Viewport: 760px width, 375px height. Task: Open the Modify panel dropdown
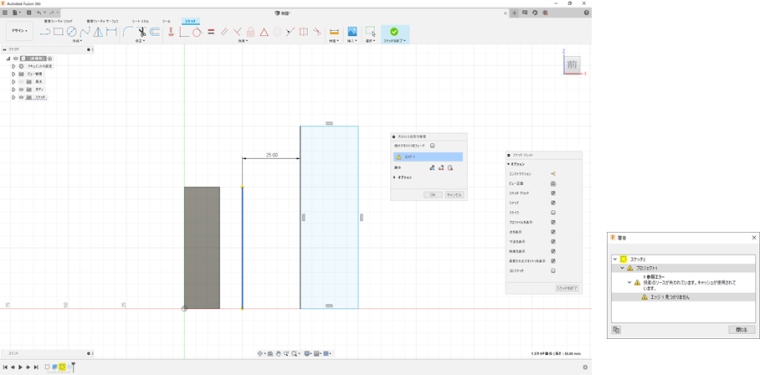[x=140, y=41]
